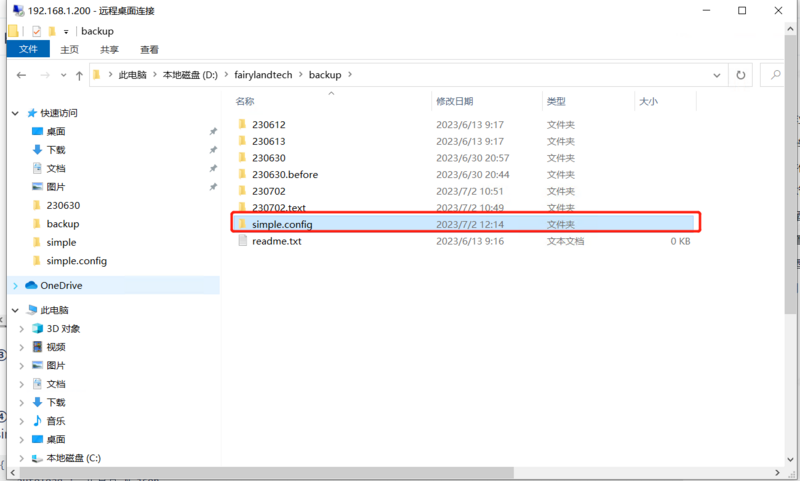Click the 3D 对象 icon in sidebar
This screenshot has height=481, width=800.
point(37,329)
